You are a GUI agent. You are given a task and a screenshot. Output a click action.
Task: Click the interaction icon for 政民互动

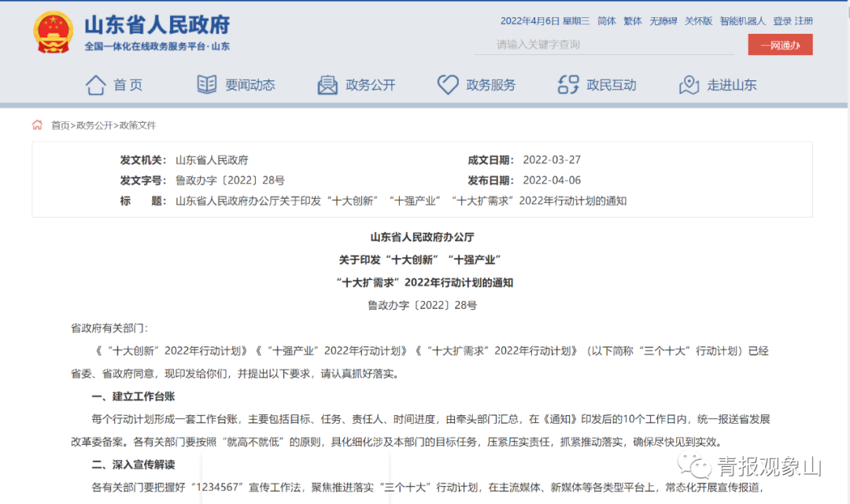pos(567,85)
